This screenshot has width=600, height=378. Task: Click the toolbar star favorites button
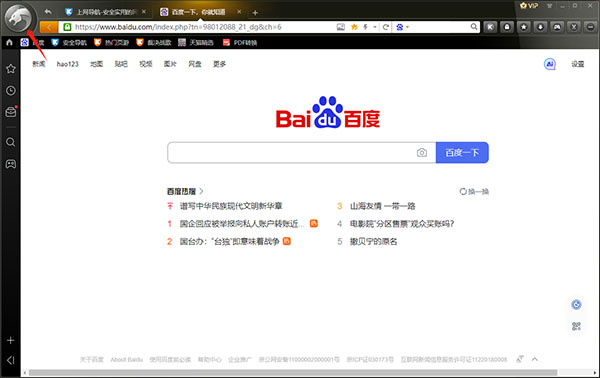[524, 27]
